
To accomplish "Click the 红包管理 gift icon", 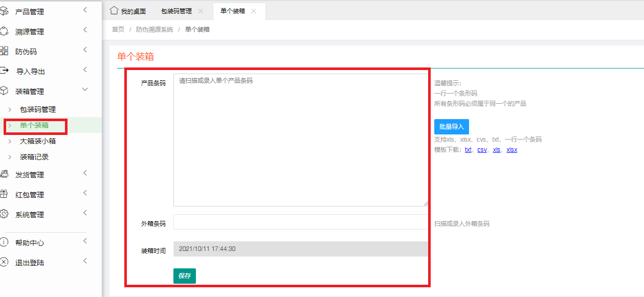I will [4, 194].
